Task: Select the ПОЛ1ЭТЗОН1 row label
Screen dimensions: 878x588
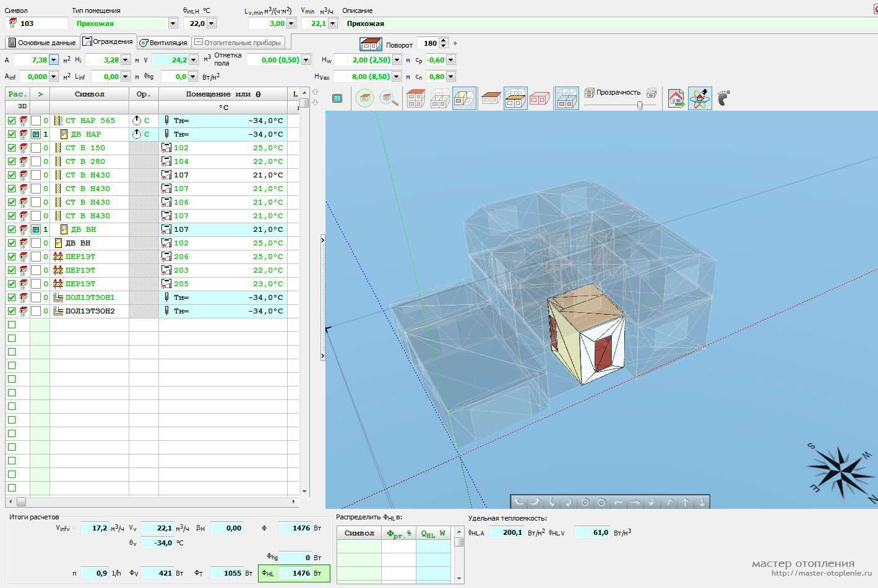Action: tap(90, 297)
